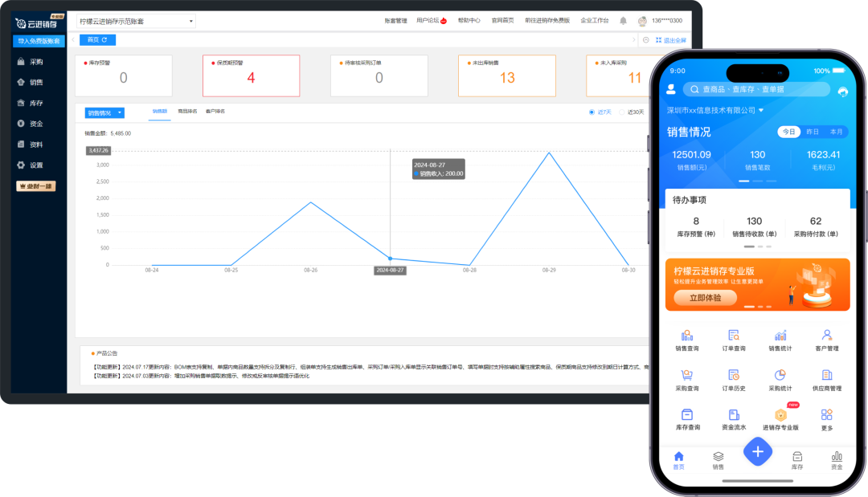
Task: Switch to the 客户排名 chart tab
Action: (x=215, y=111)
